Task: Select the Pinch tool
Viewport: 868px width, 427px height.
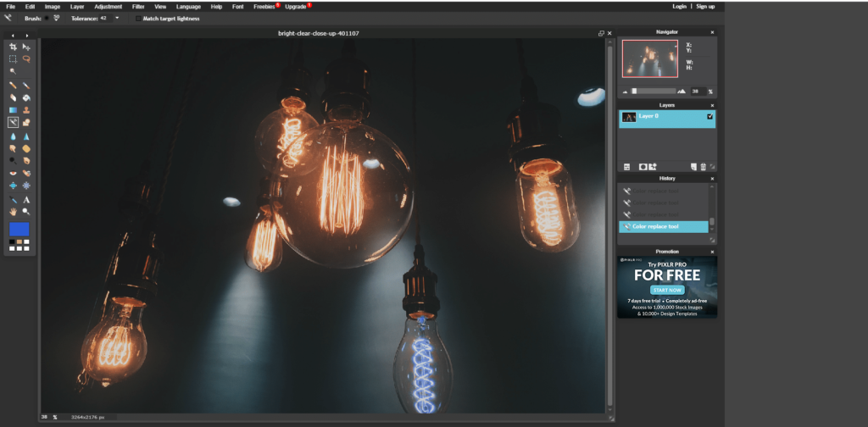Action: pos(26,186)
